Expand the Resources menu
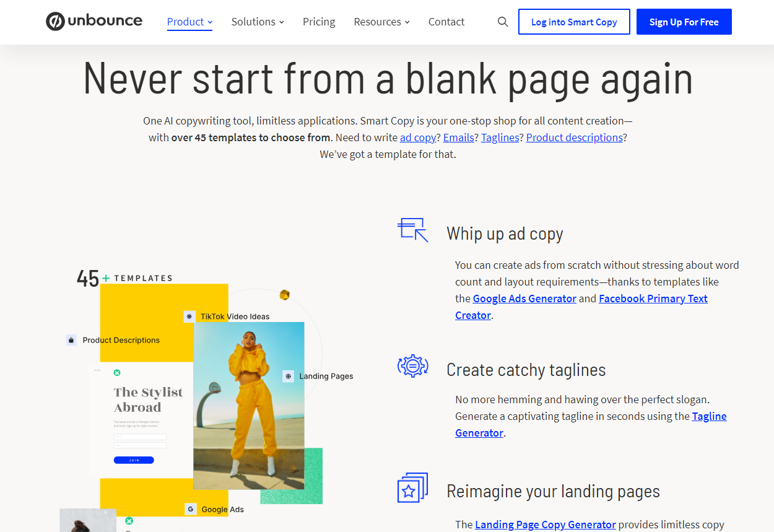This screenshot has width=774, height=532. tap(381, 22)
